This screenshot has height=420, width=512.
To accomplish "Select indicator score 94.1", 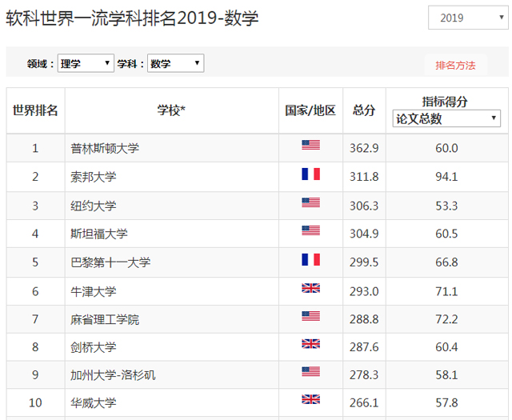I will point(446,177).
